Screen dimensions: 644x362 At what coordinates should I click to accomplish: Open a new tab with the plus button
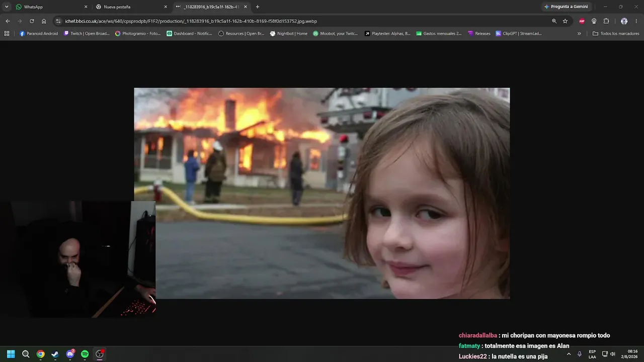pyautogui.click(x=258, y=7)
